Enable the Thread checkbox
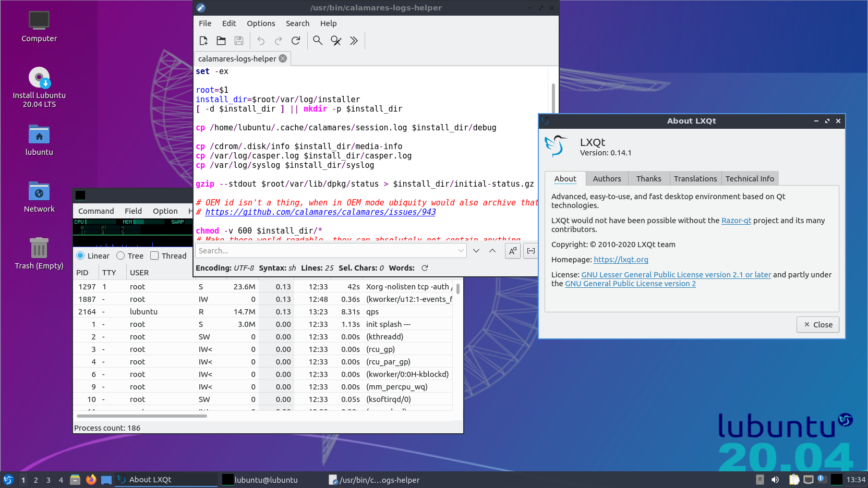The height and width of the screenshot is (488, 868). tap(154, 255)
